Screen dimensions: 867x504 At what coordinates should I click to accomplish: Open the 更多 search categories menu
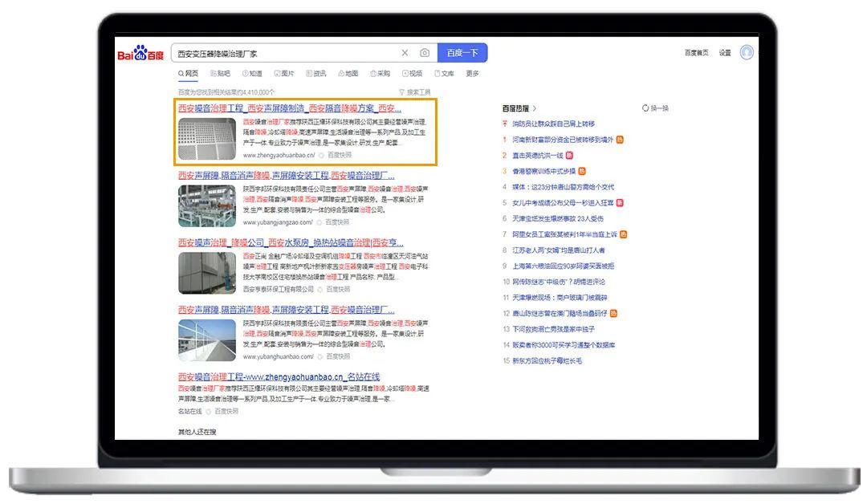pos(472,74)
